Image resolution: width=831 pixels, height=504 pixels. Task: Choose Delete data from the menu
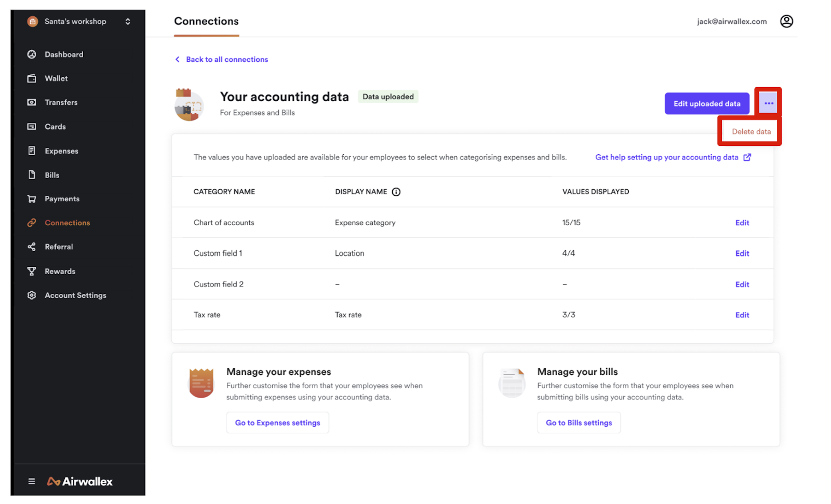pos(751,131)
